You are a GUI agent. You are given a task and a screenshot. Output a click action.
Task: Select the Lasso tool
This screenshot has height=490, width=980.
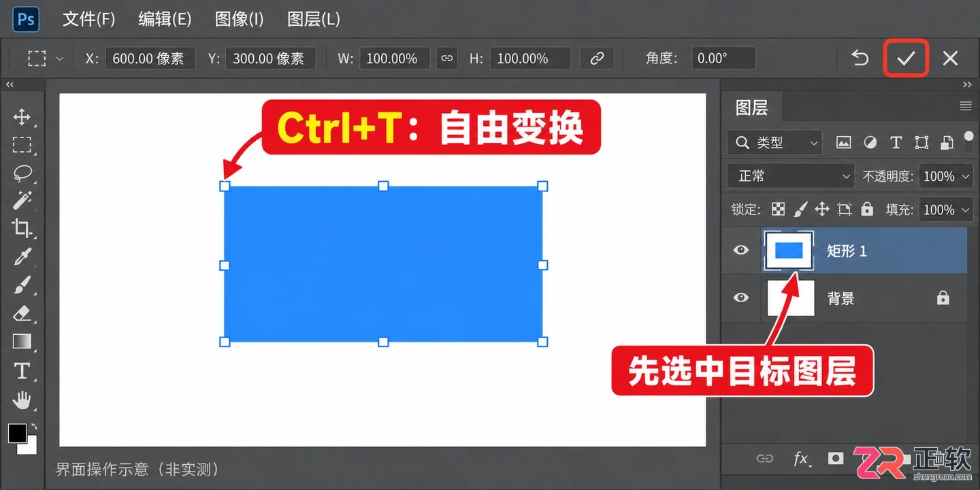click(x=22, y=173)
